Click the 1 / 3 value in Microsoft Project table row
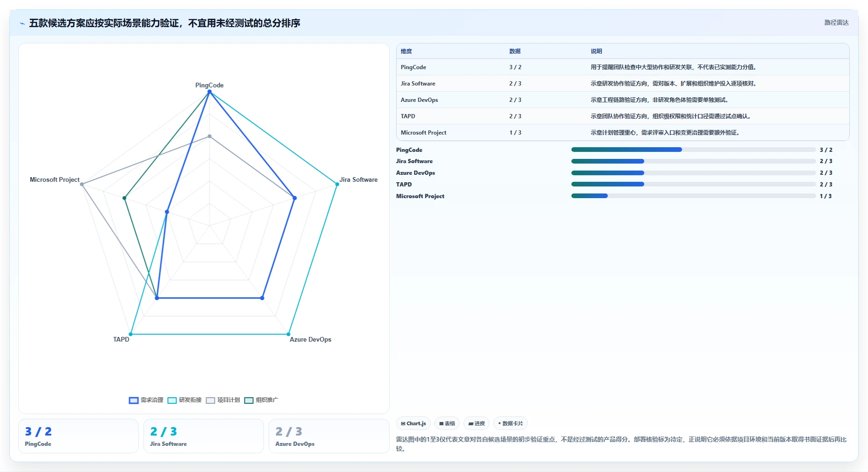Screen dimensions: 868x472 tap(515, 133)
